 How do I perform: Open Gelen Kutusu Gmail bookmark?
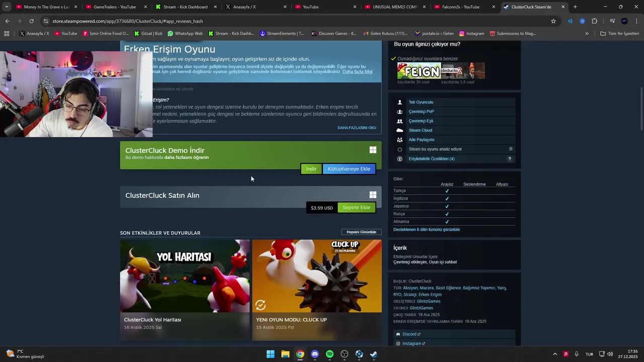(x=385, y=34)
